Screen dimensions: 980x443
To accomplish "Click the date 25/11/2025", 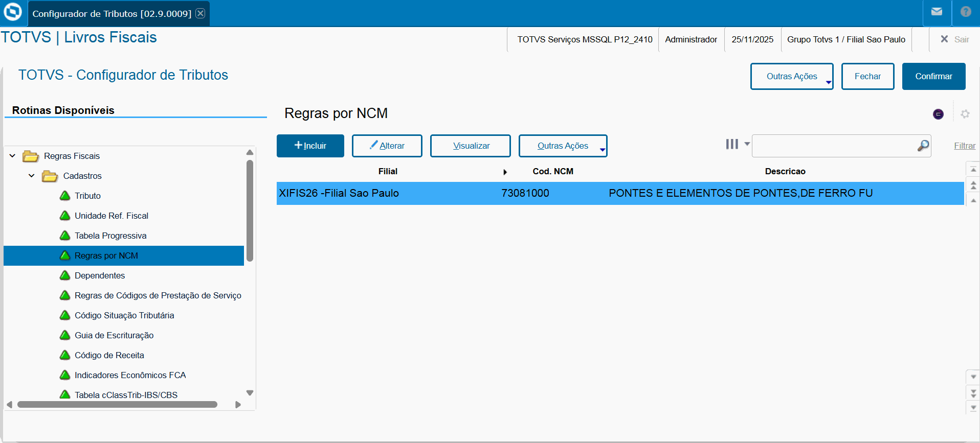I will (x=752, y=39).
